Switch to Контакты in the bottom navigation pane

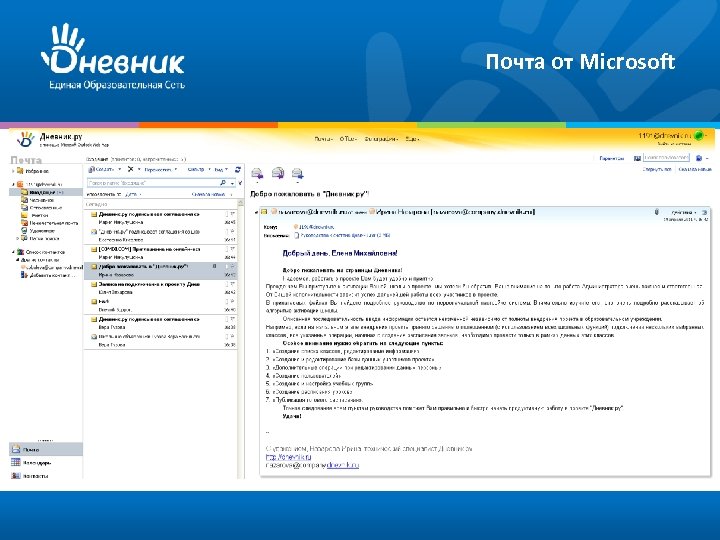point(45,475)
